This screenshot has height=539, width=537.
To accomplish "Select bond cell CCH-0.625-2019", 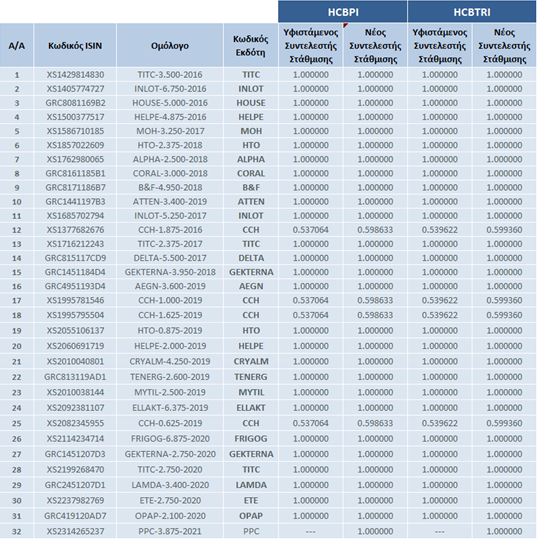I will point(170,423).
